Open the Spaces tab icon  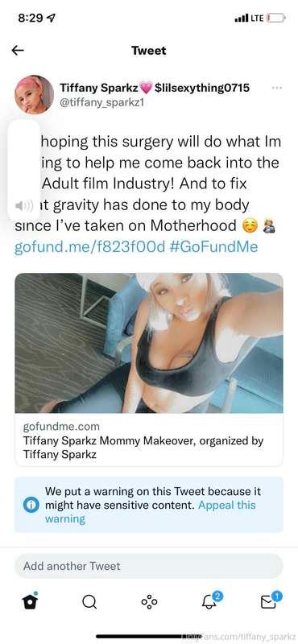point(149,602)
